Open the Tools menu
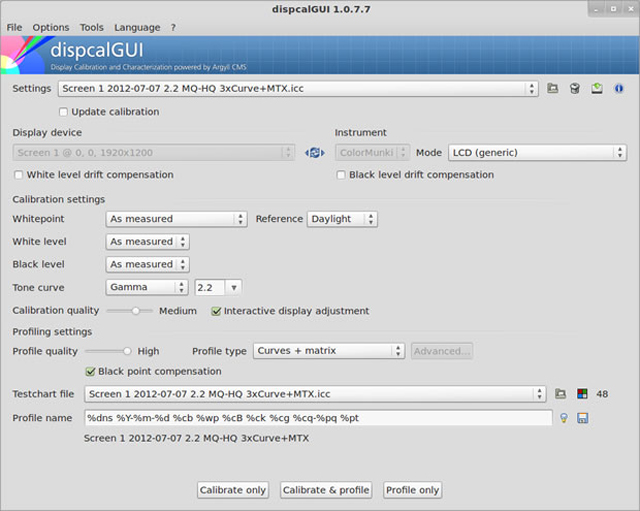The width and height of the screenshot is (640, 511). point(91,27)
